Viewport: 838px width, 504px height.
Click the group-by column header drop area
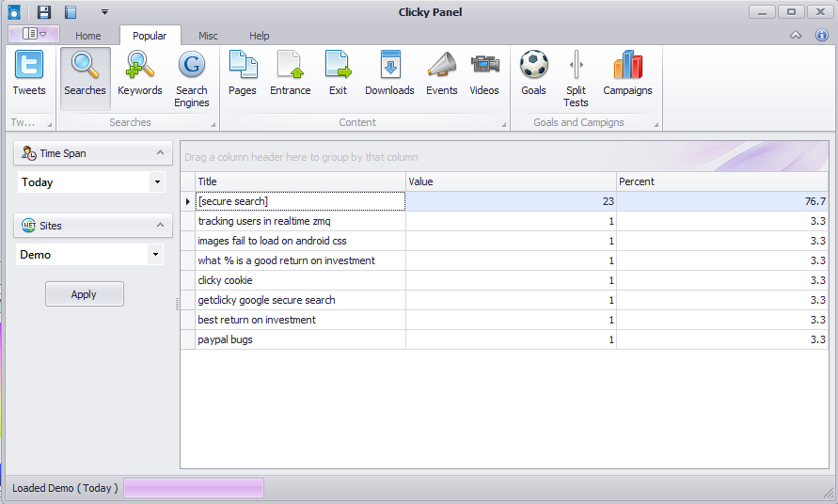click(504, 157)
